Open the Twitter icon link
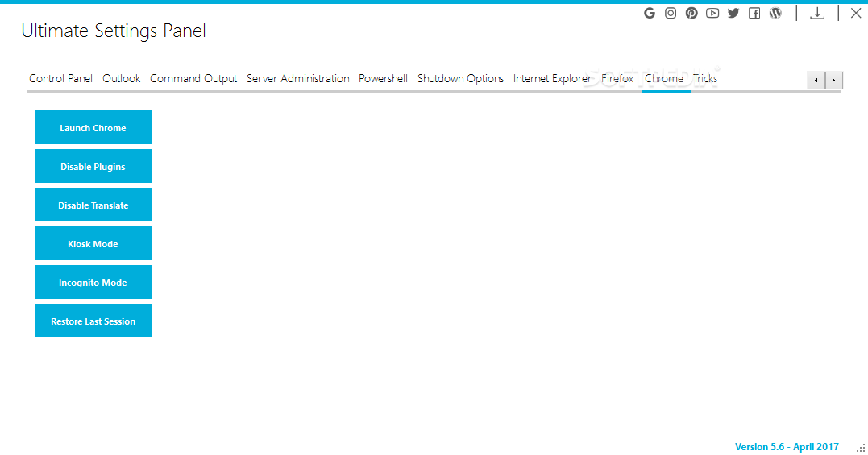Viewport: 868px width, 455px height. [x=733, y=13]
